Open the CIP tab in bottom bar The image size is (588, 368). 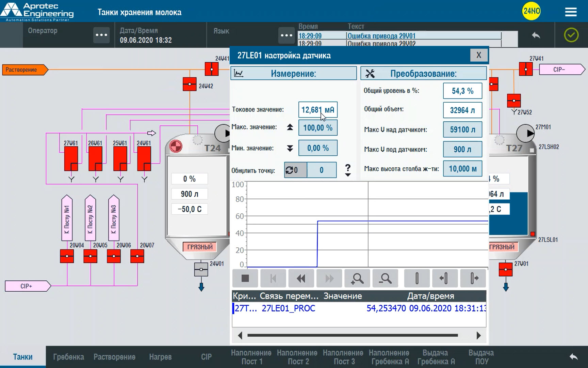click(x=206, y=357)
